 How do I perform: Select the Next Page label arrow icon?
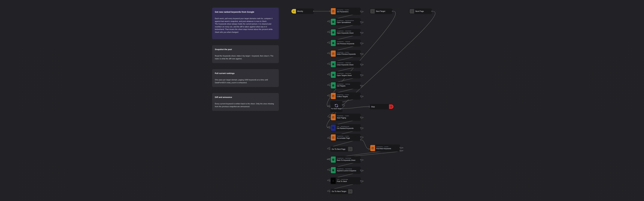pos(412,11)
